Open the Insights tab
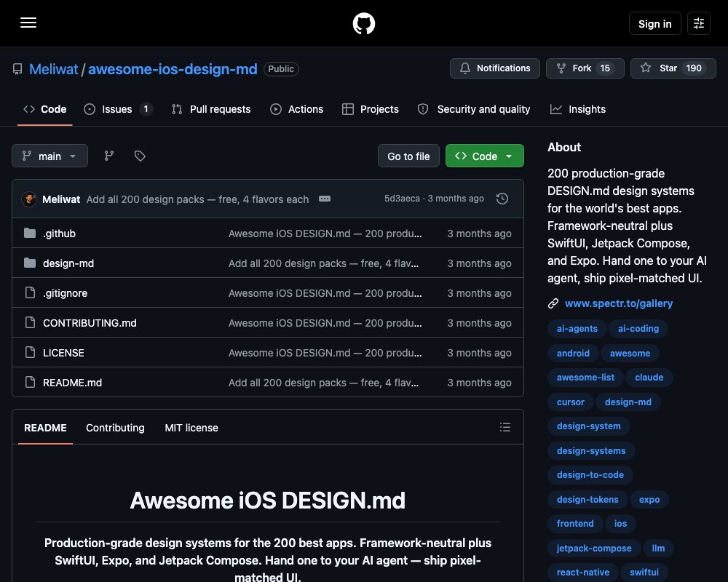The image size is (728, 582). pyautogui.click(x=578, y=109)
